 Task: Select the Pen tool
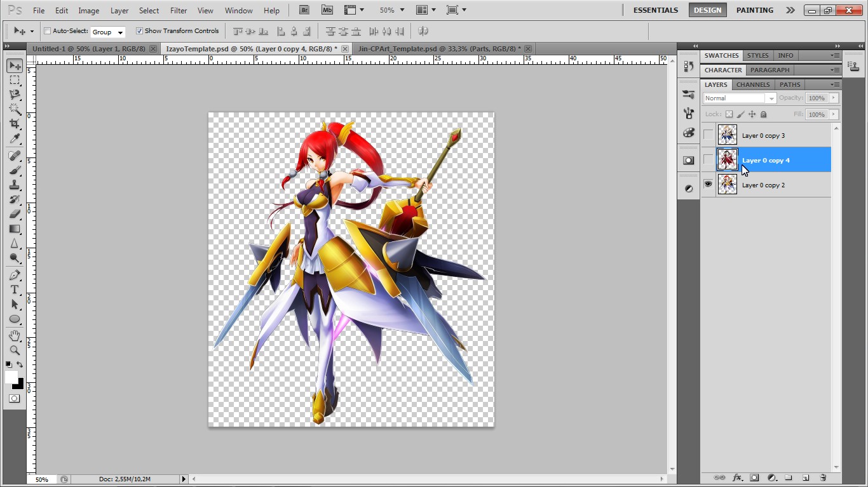tap(15, 275)
